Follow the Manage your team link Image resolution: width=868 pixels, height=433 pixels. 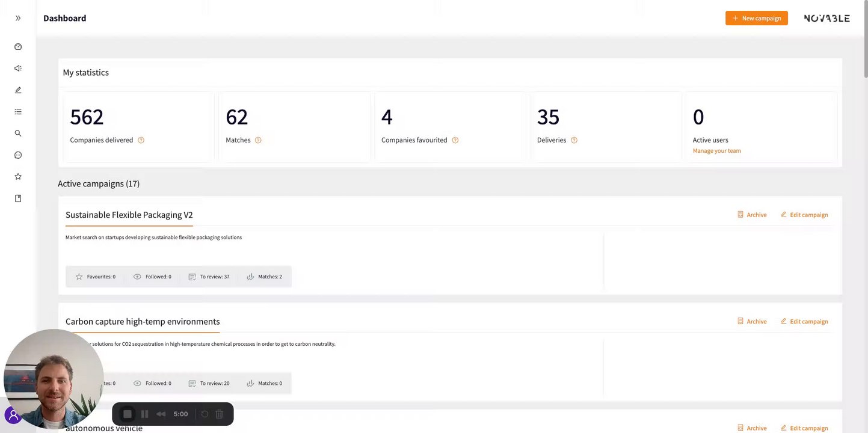tap(716, 151)
